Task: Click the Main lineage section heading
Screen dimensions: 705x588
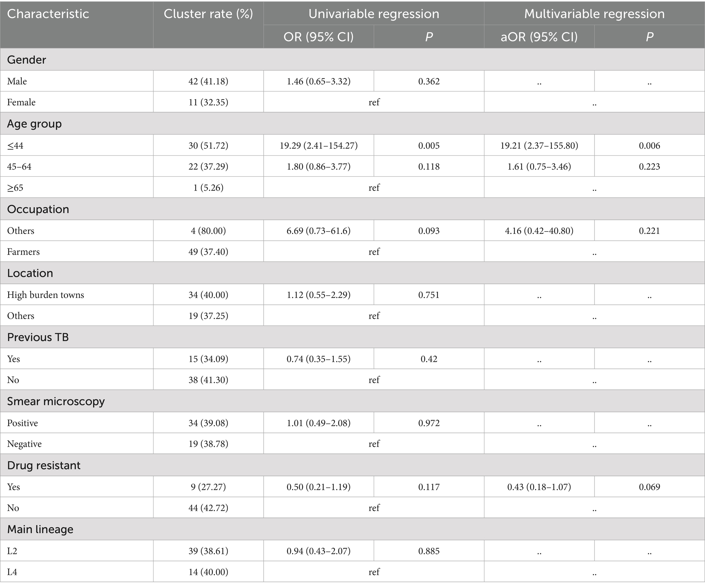Action: coord(40,529)
